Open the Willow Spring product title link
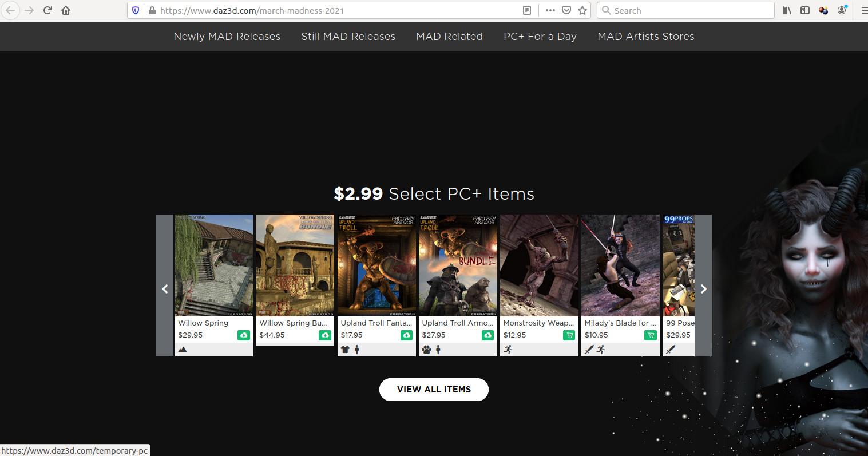868x456 pixels. pyautogui.click(x=203, y=323)
